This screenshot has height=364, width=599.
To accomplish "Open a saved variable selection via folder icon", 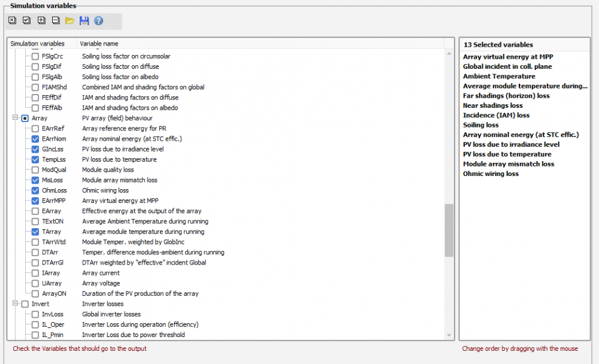I will tap(70, 20).
